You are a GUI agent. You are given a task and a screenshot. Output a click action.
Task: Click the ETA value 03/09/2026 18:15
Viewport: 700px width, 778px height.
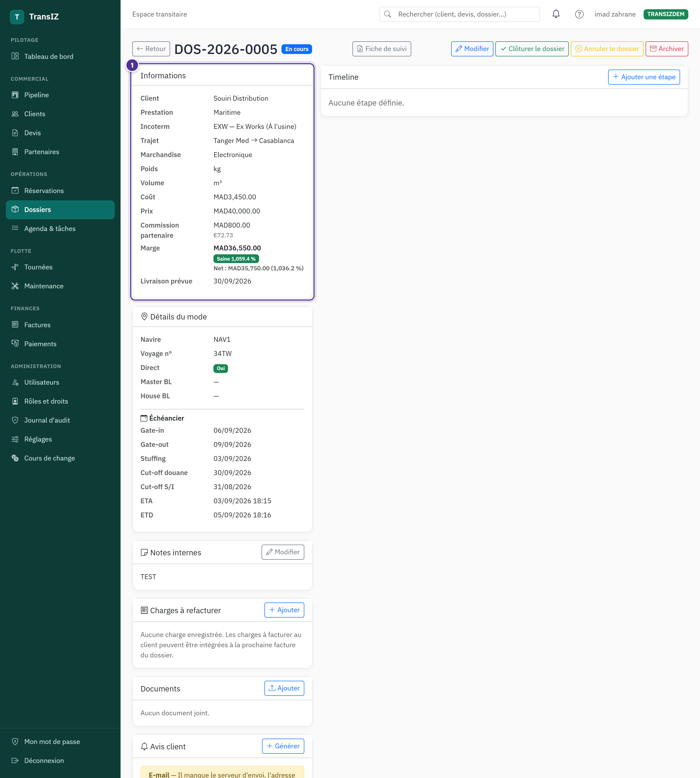pyautogui.click(x=242, y=501)
